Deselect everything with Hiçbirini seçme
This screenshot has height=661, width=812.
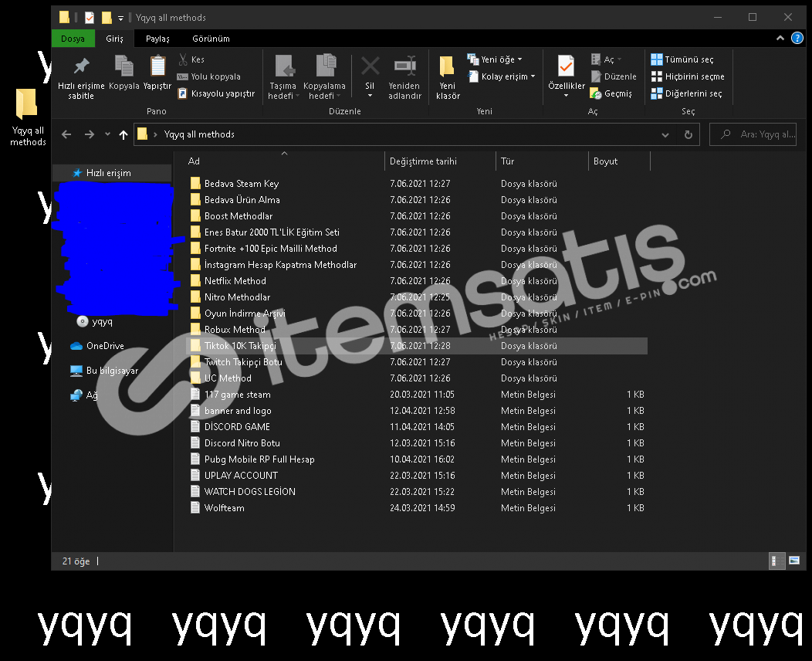(x=688, y=76)
